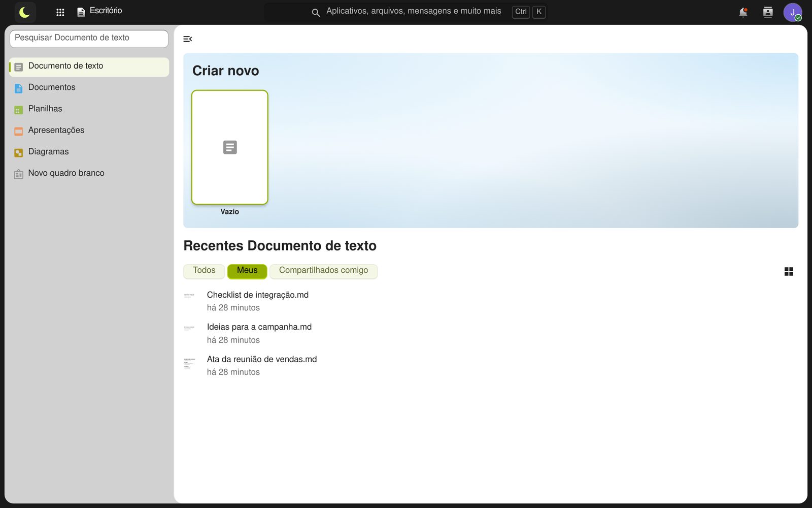Click the Diagramas icon in sidebar
Screen dimensions: 812x508
(x=19, y=153)
